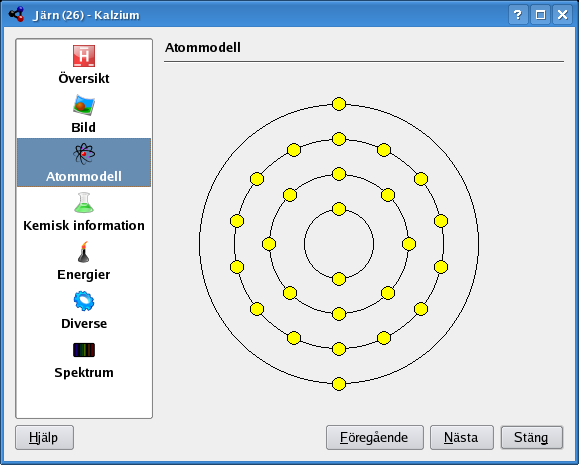
Task: Open the green flask Kemisk information icon
Action: coord(84,203)
